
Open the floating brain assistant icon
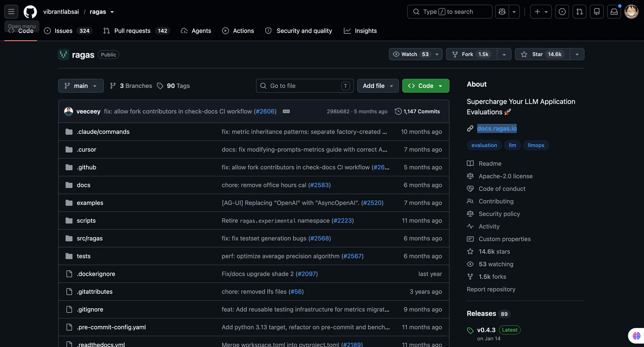coord(636,335)
